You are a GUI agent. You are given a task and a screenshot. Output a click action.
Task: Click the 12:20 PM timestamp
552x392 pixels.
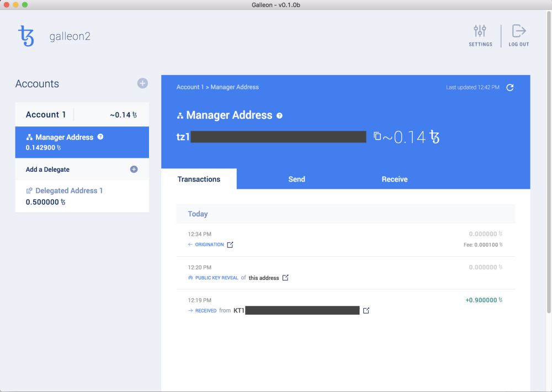click(x=200, y=267)
